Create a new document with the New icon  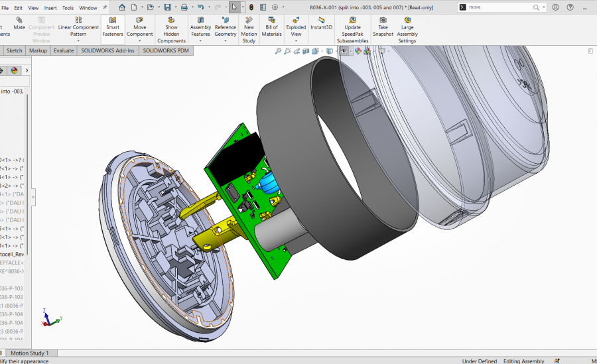tap(134, 7)
